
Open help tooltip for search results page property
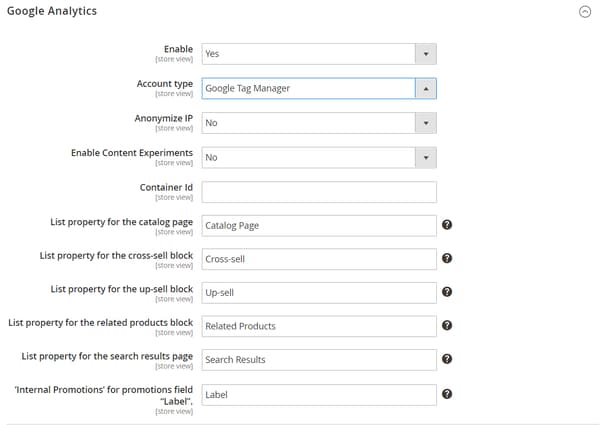(447, 359)
